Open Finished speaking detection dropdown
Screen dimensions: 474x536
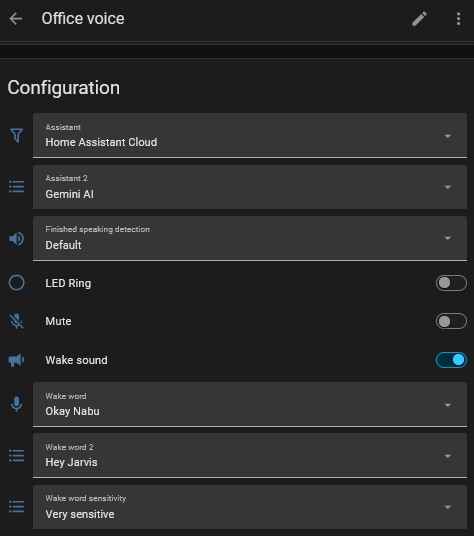click(250, 238)
